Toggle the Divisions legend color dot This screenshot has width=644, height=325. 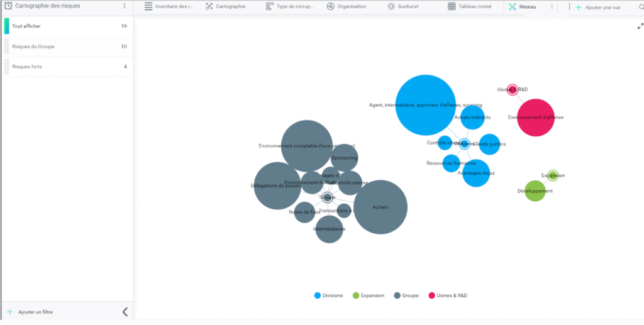tap(317, 295)
